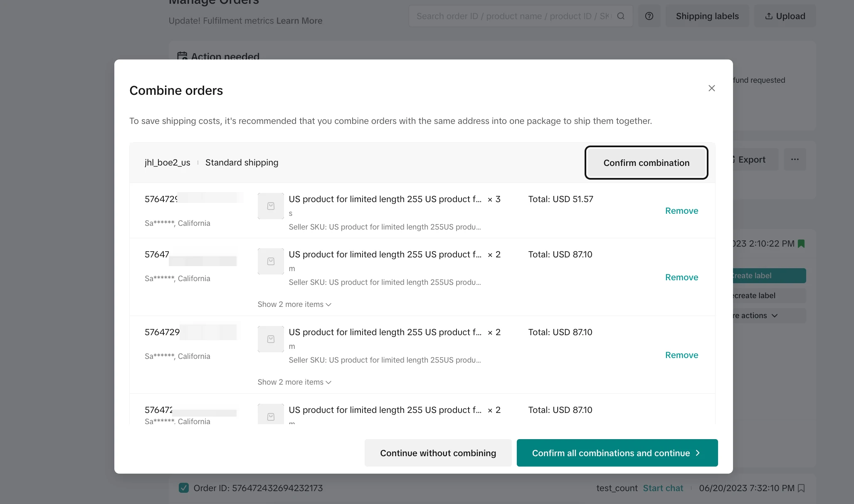Click the second order's product image placeholder

[x=271, y=261]
